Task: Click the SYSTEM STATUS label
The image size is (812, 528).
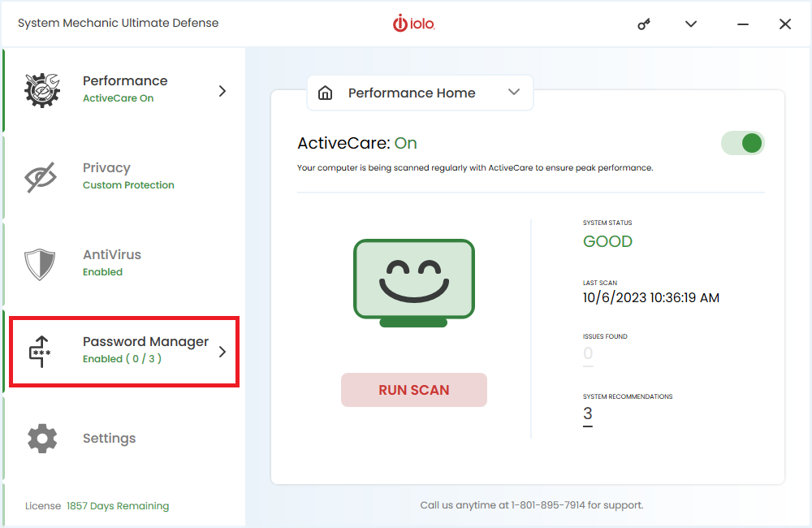Action: tap(607, 223)
